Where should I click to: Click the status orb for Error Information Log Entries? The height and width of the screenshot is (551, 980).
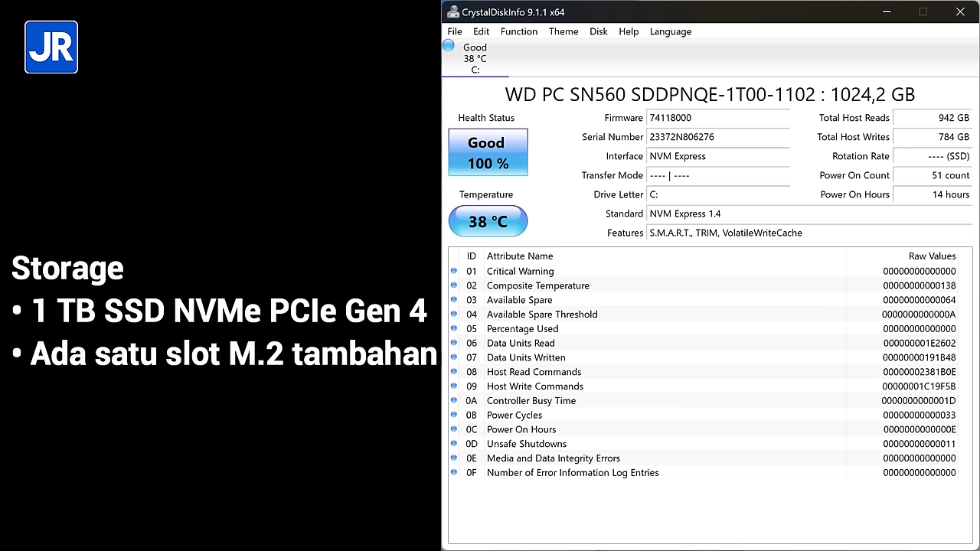pos(454,472)
